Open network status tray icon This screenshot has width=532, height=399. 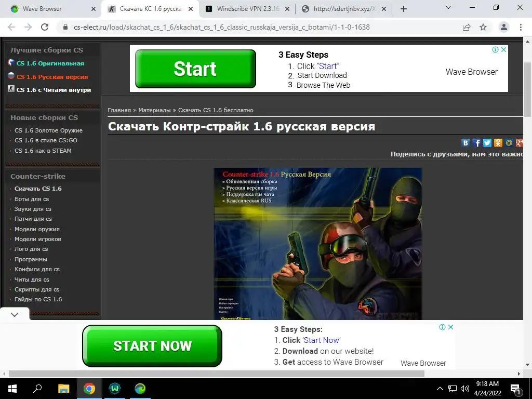coord(453,389)
